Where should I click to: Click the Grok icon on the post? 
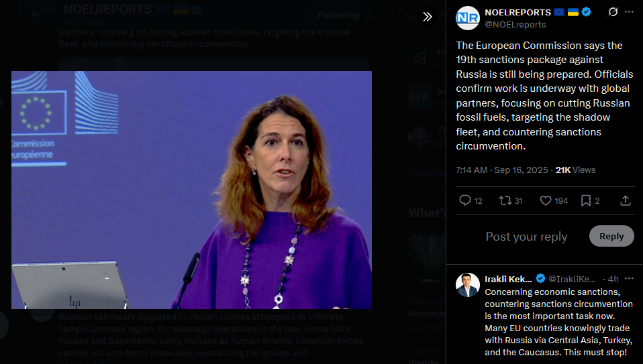pos(613,12)
